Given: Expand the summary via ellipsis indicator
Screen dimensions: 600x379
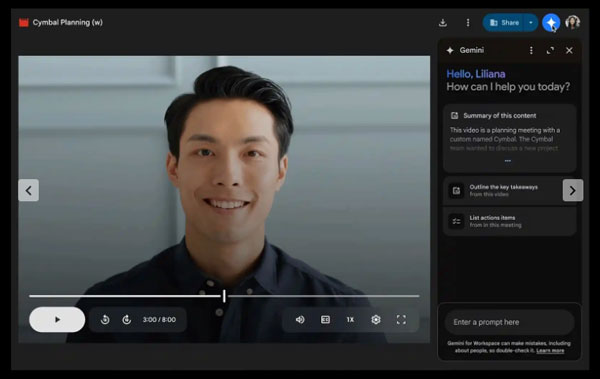Looking at the screenshot, I should [x=508, y=161].
